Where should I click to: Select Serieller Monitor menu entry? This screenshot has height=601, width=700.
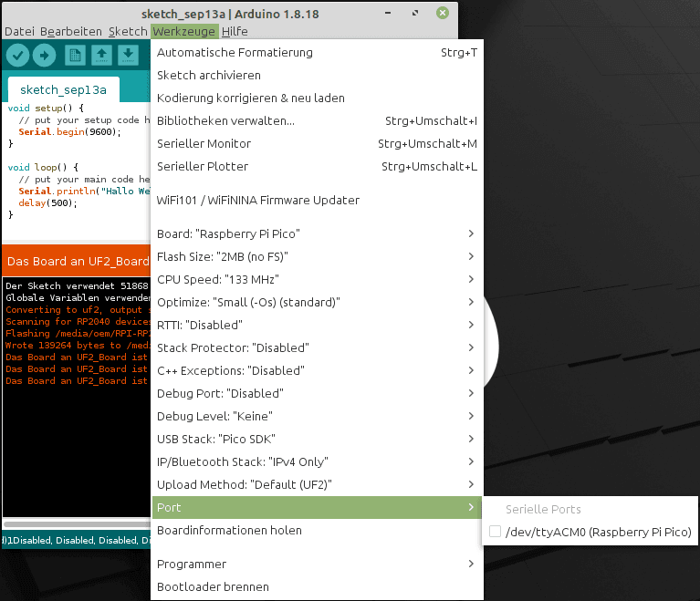point(204,143)
